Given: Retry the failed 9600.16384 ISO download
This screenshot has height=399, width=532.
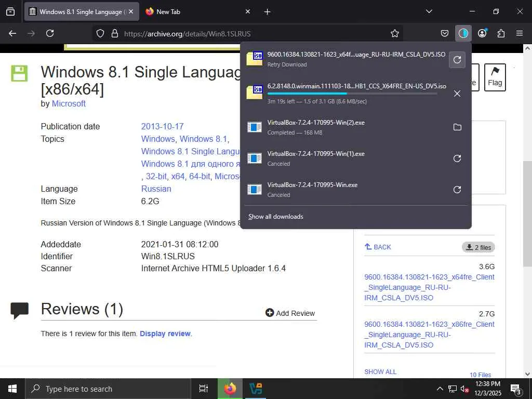Looking at the screenshot, I should [x=457, y=60].
